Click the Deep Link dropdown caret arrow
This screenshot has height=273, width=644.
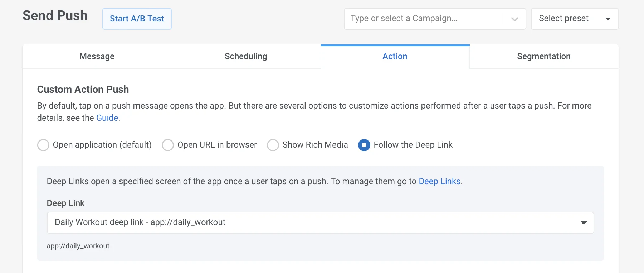584,223
